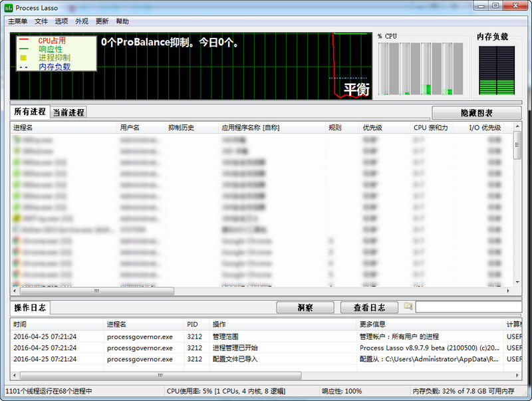The height and width of the screenshot is (401, 532).
Task: Click the log 更多信息 column header
Action: point(430,325)
